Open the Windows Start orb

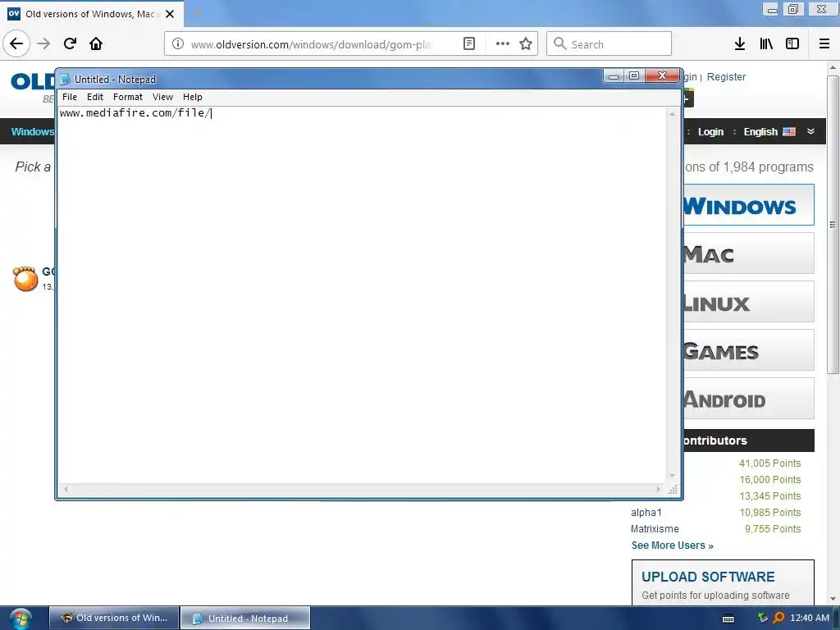click(x=21, y=619)
